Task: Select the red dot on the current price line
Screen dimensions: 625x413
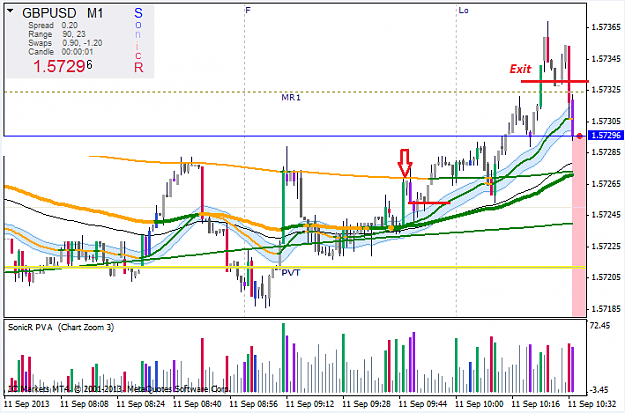Action: [x=580, y=136]
